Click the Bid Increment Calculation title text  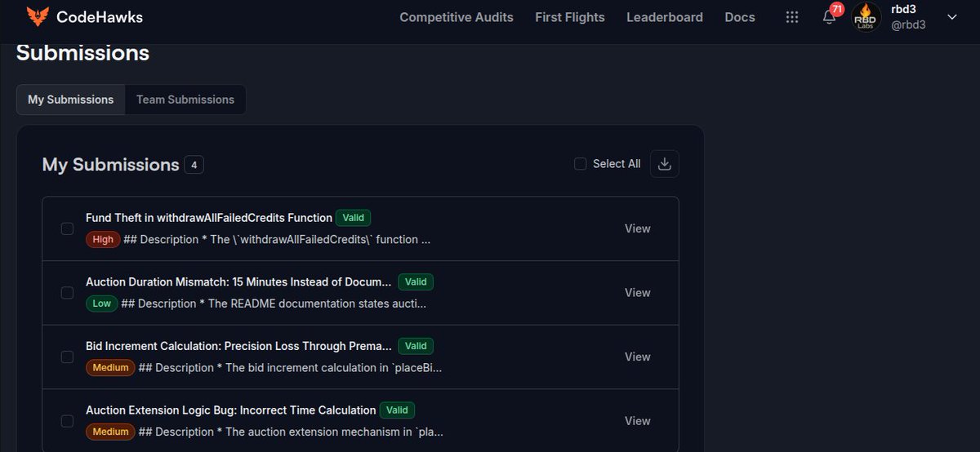point(238,346)
